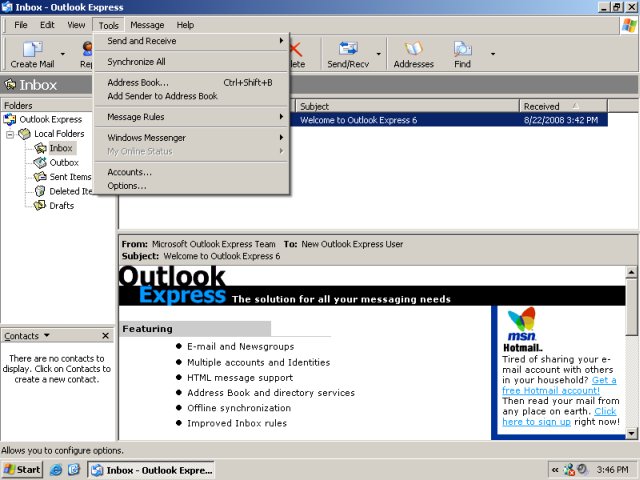Select Synchronize All menu item

[x=192, y=62]
